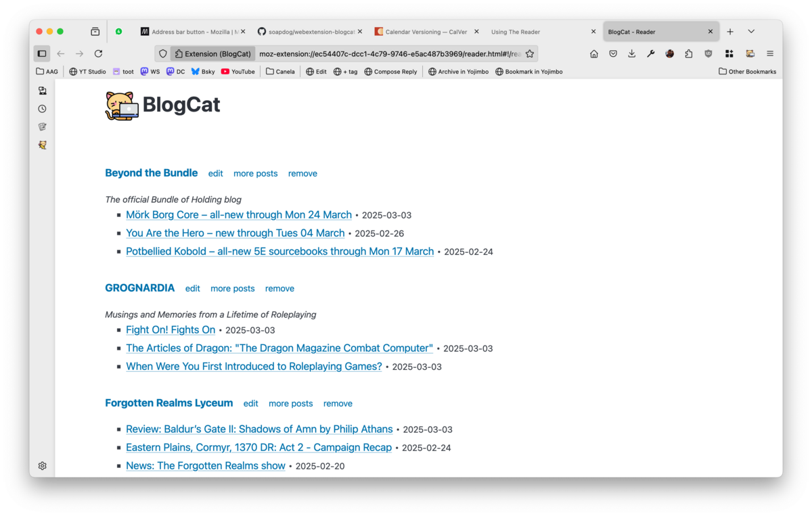
Task: Toggle the Firefox sidebar button
Action: 42,53
